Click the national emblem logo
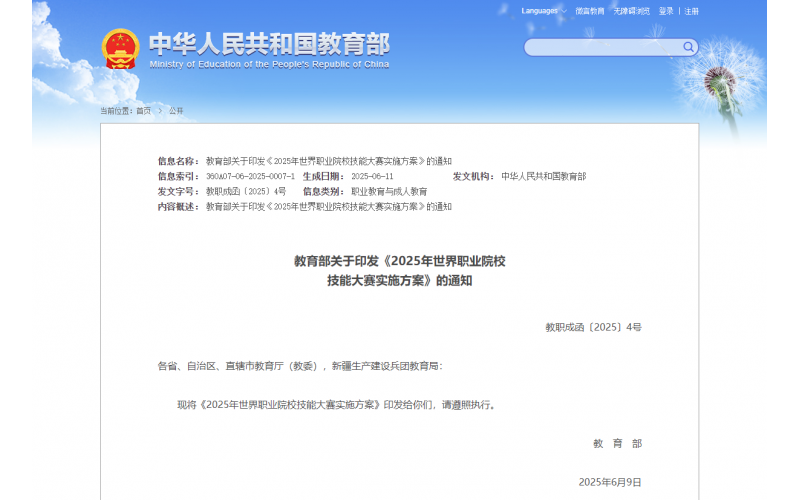The image size is (800, 500). [120, 49]
